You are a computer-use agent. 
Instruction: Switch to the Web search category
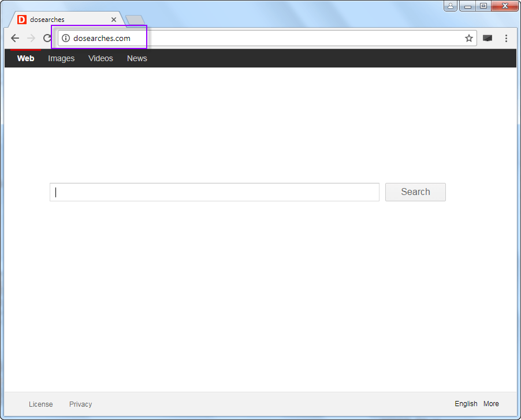click(x=25, y=58)
